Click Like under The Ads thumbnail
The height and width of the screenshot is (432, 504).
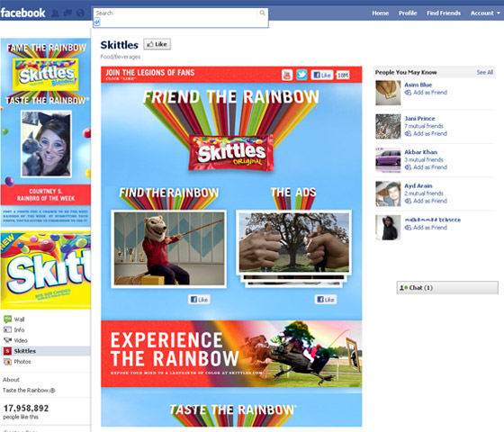pos(325,299)
